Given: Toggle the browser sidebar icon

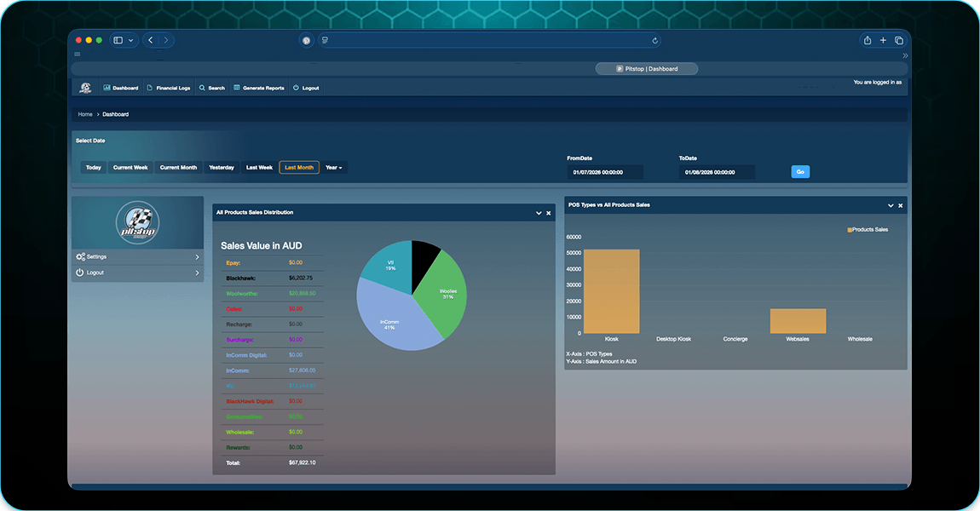Looking at the screenshot, I should tap(118, 40).
